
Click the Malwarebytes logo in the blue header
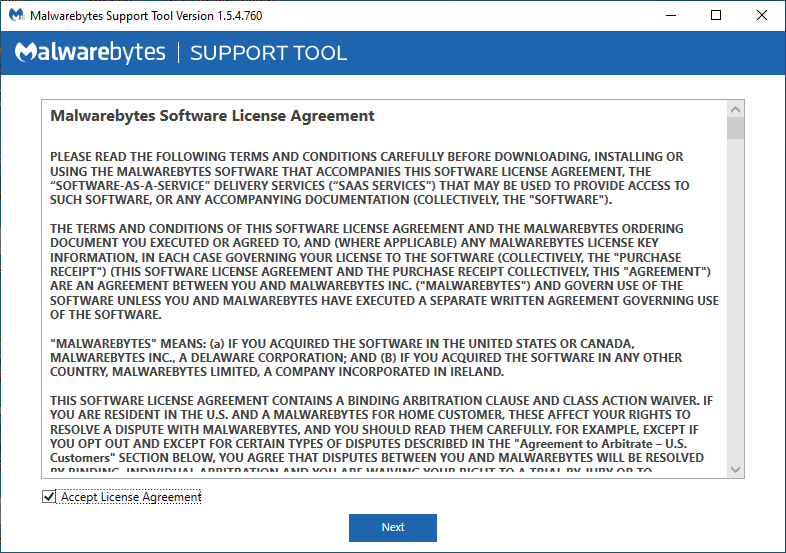90,52
